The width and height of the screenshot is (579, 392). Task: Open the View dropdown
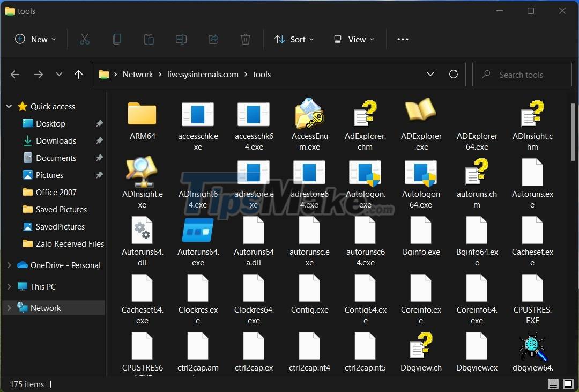(353, 39)
